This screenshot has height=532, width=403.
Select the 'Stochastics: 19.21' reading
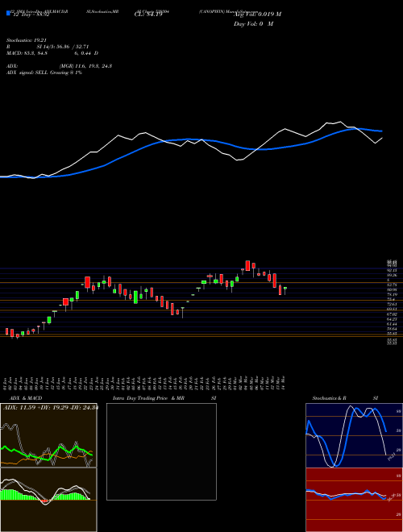coord(27,40)
